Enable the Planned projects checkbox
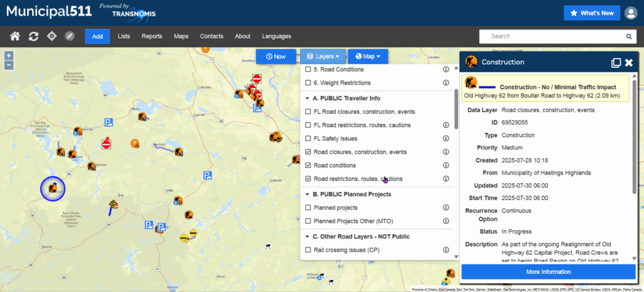 pyautogui.click(x=308, y=208)
